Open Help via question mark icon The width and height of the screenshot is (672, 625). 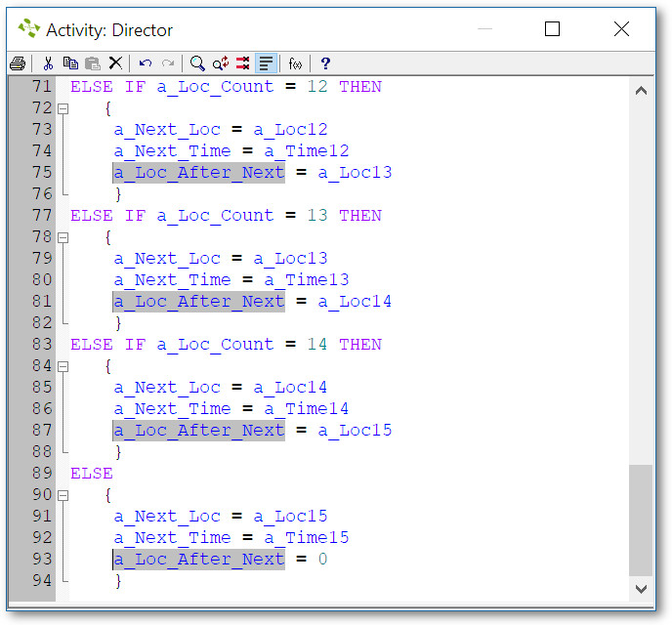click(x=325, y=63)
